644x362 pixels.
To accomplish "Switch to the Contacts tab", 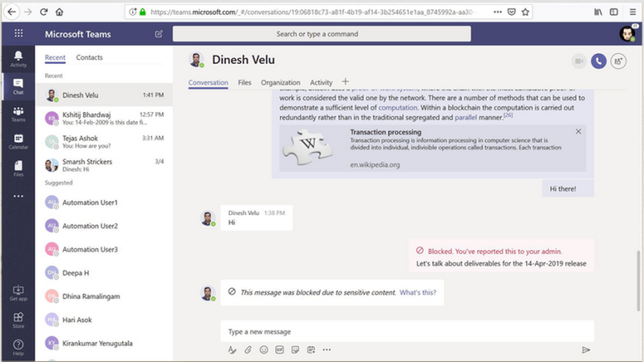I will click(x=89, y=57).
